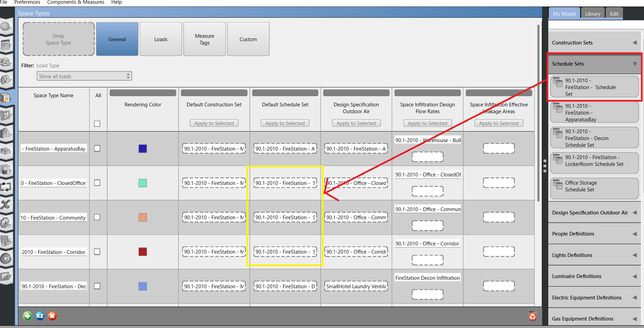Screen dimensions: 644x328
Task: Switch to the Edit tab
Action: 614,14
